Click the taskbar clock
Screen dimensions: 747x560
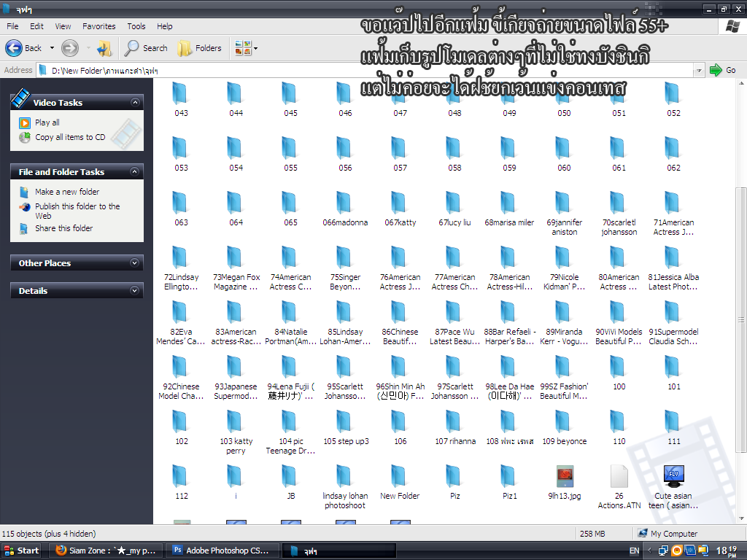click(727, 551)
